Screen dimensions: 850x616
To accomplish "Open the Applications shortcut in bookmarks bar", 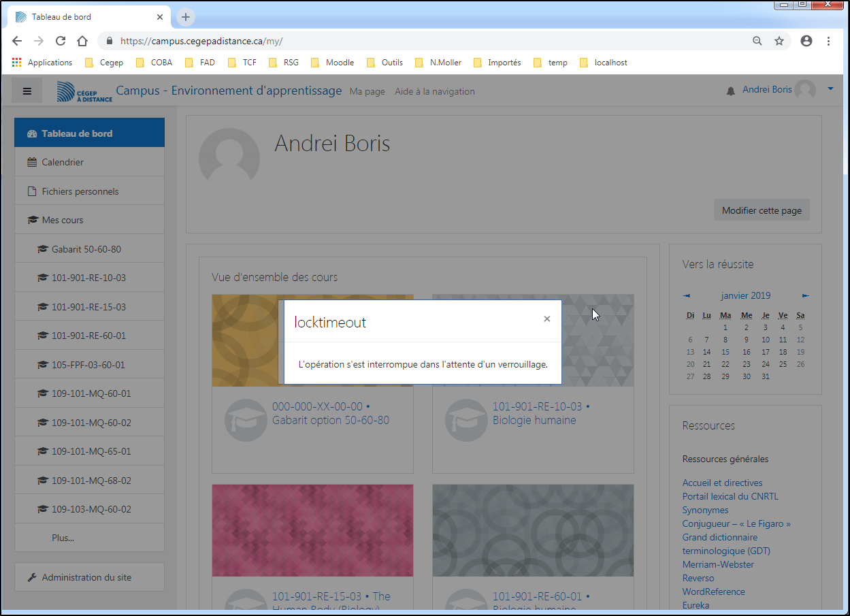I will tap(42, 63).
